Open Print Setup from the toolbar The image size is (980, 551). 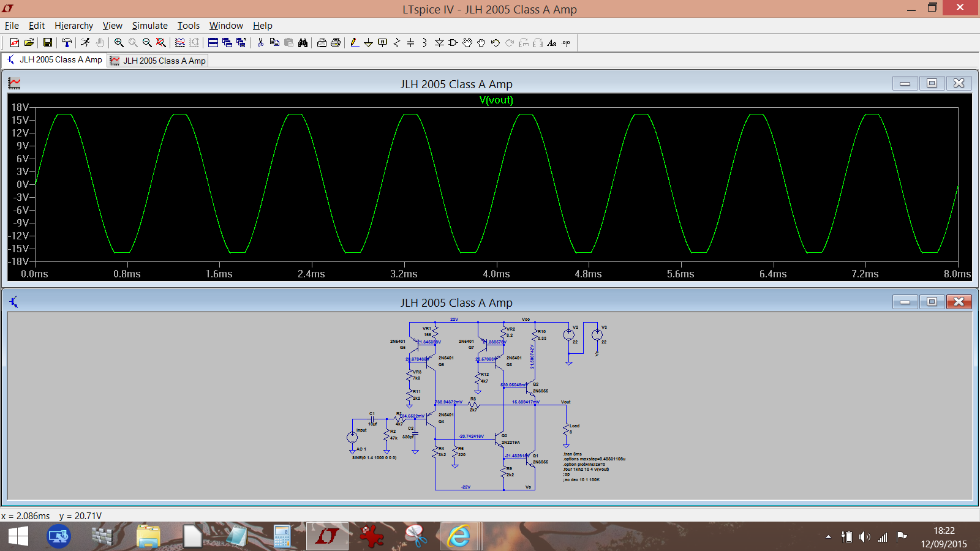click(322, 42)
